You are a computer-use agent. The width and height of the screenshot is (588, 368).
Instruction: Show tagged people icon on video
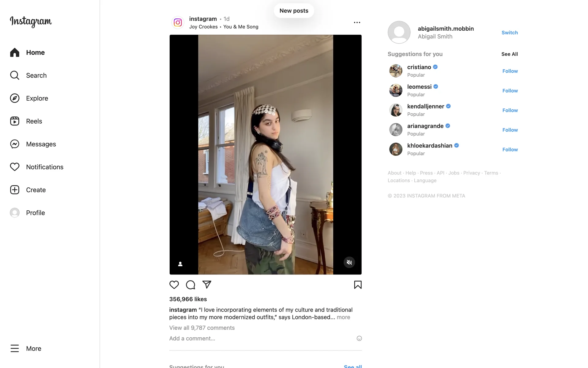coord(180,264)
